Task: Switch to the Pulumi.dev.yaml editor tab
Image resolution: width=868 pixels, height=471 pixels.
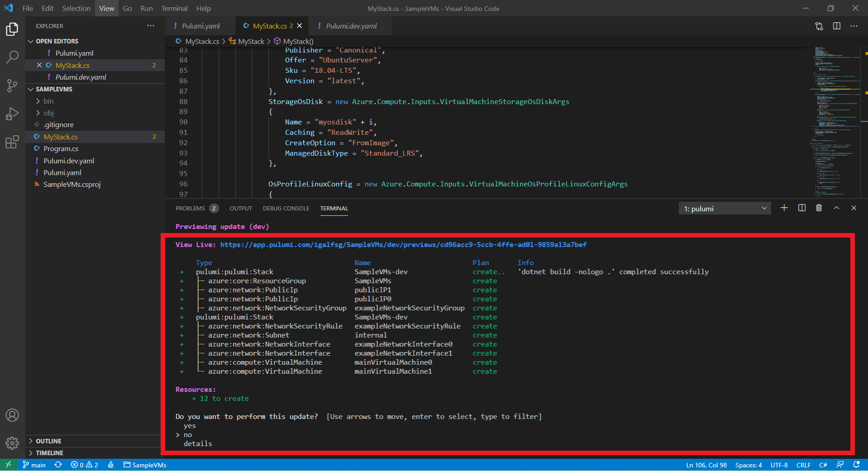Action: [351, 26]
